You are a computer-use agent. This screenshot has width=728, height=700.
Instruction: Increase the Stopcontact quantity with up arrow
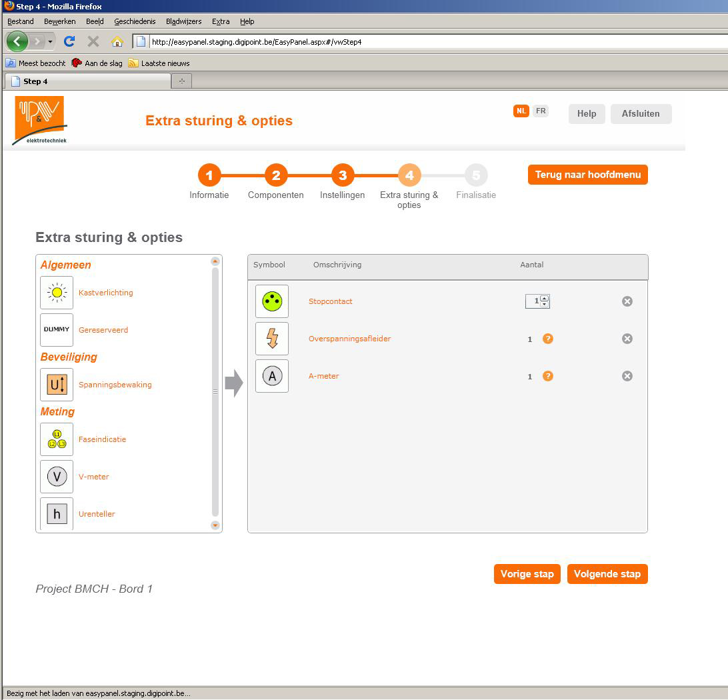(545, 298)
